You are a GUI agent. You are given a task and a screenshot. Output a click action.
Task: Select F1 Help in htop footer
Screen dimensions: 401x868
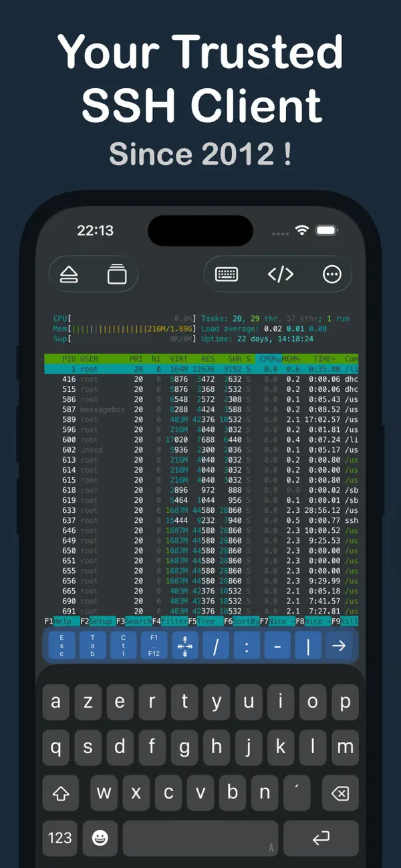(61, 621)
